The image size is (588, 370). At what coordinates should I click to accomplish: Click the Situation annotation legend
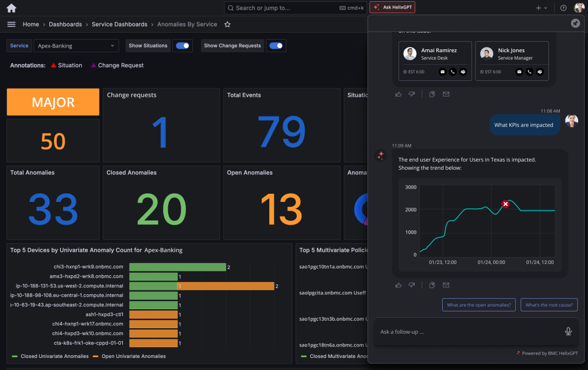coord(67,65)
